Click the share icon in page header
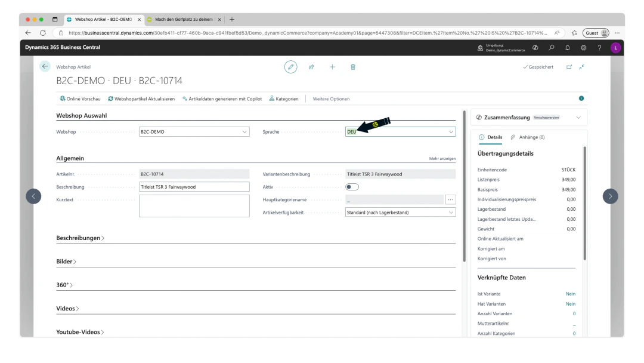Viewport: 644px width, 363px height. pyautogui.click(x=311, y=67)
